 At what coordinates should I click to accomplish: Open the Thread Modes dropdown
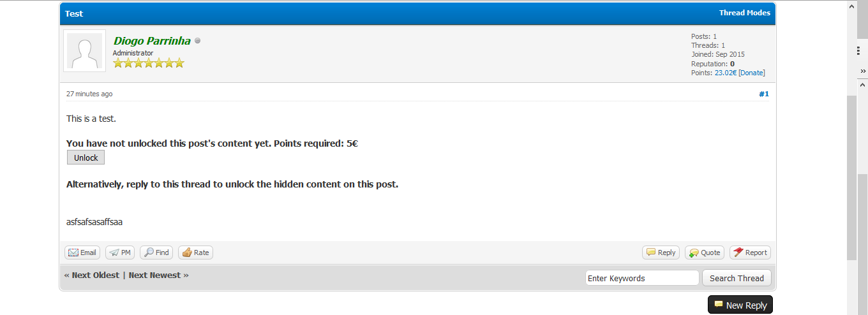(744, 13)
